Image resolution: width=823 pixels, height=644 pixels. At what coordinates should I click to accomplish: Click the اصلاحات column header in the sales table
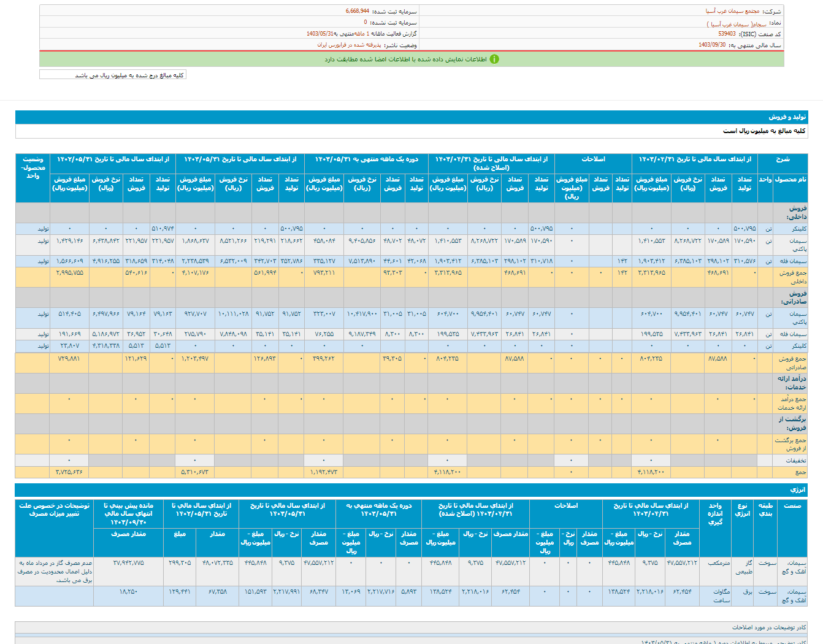(592, 159)
